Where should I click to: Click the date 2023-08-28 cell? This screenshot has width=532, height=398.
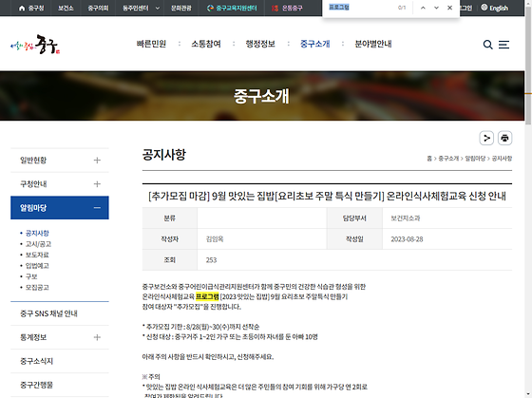(407, 239)
